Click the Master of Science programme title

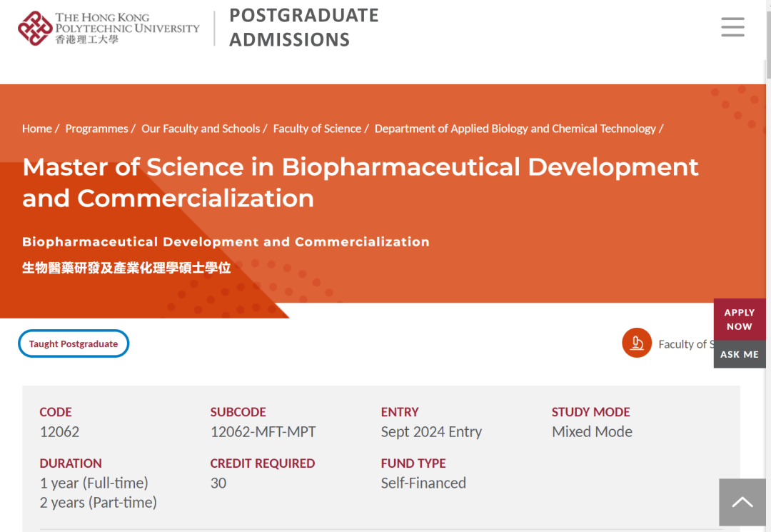click(x=361, y=182)
